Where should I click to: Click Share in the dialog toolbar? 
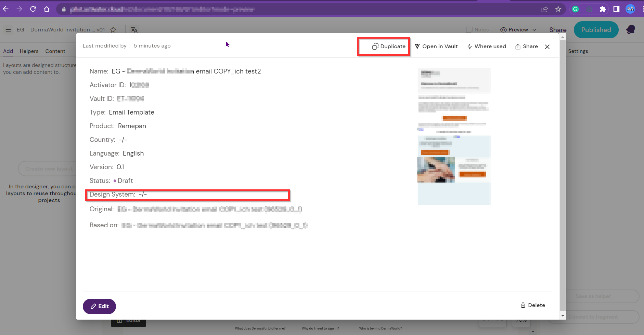[527, 46]
